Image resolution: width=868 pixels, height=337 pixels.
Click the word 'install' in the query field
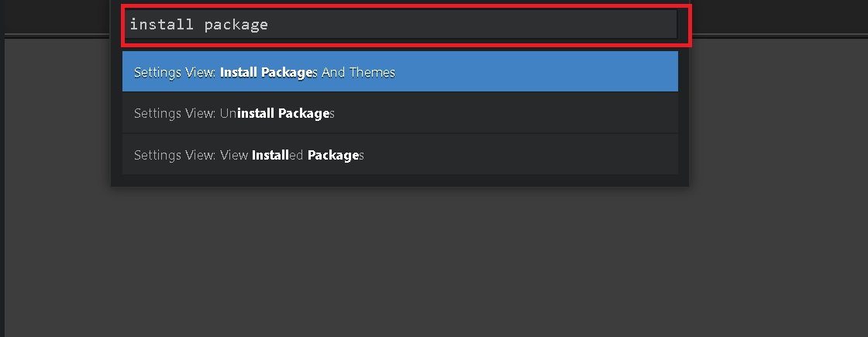(161, 25)
